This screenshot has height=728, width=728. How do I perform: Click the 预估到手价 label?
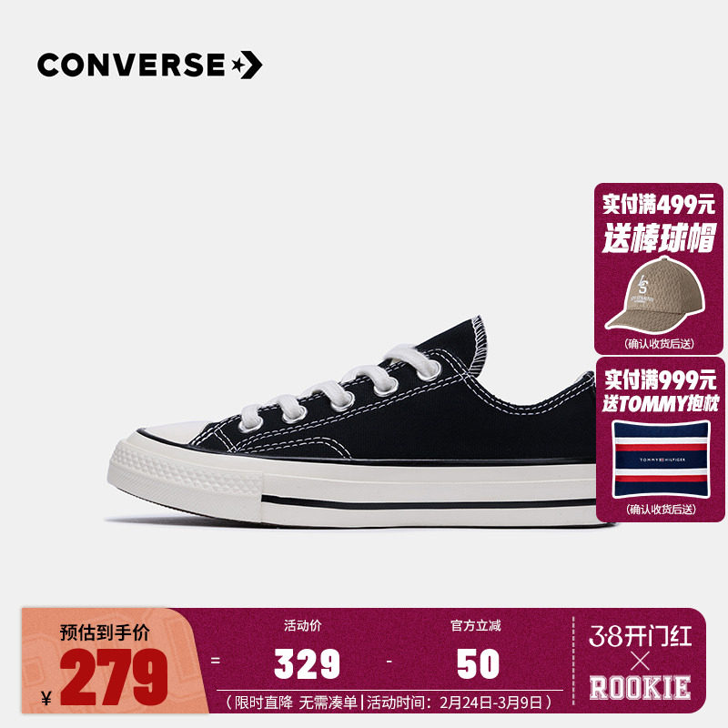coord(105,632)
